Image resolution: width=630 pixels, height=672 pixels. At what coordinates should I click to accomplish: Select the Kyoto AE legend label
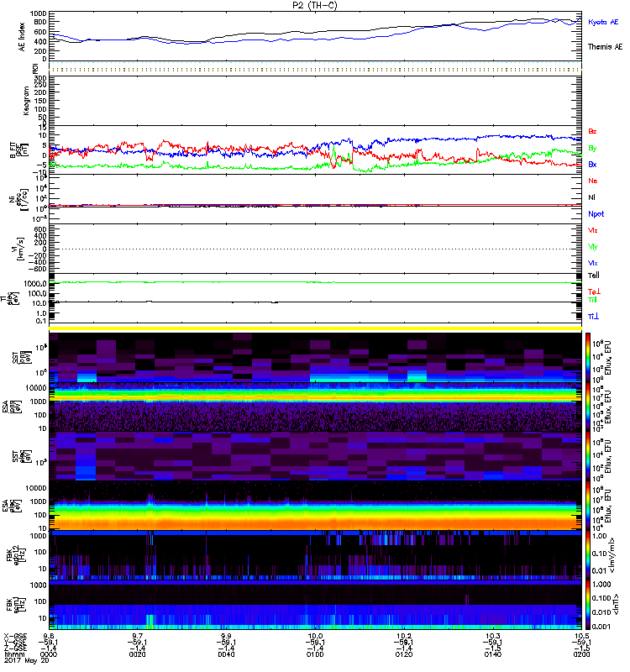[603, 22]
